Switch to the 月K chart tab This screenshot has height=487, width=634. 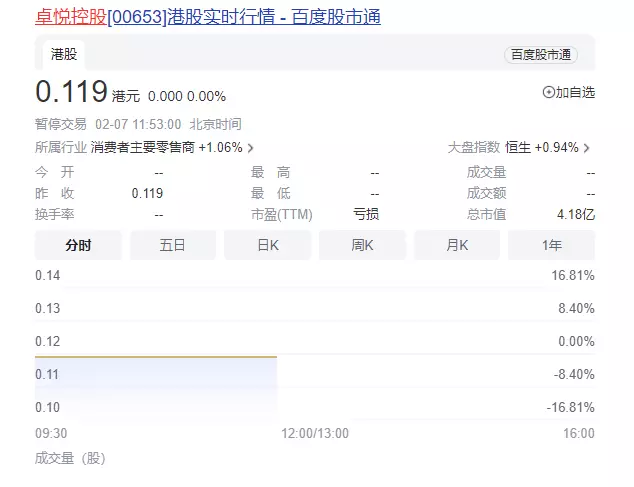457,245
